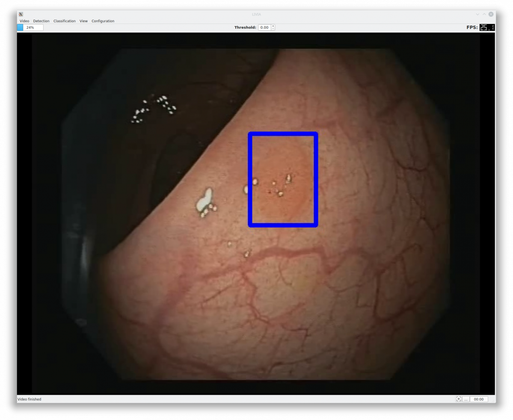Screen dimensions: 513x420
Task: Open the View menu
Action: pos(83,21)
